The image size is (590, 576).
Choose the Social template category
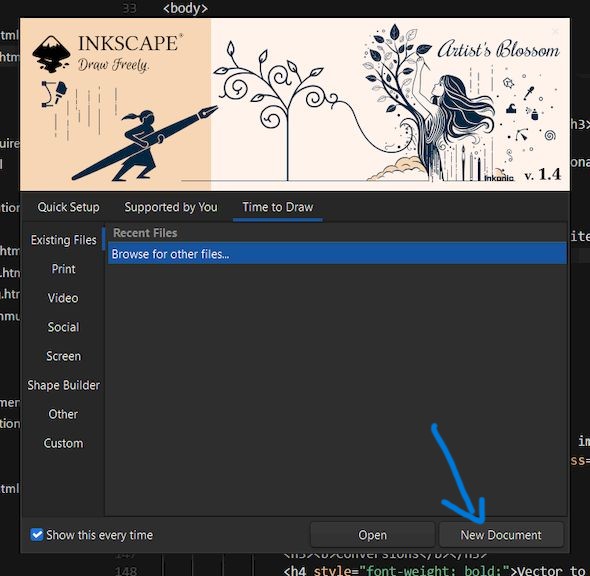[63, 327]
